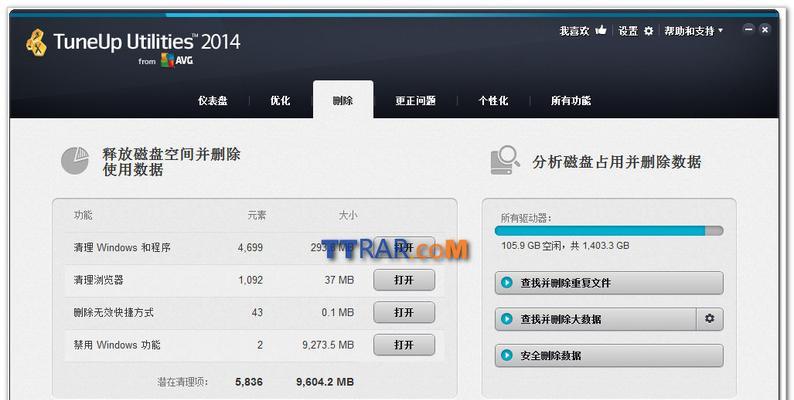Screen dimensions: 794x400
Task: Click the 分析磁盘占用并删除数据 heading
Action: click(617, 162)
